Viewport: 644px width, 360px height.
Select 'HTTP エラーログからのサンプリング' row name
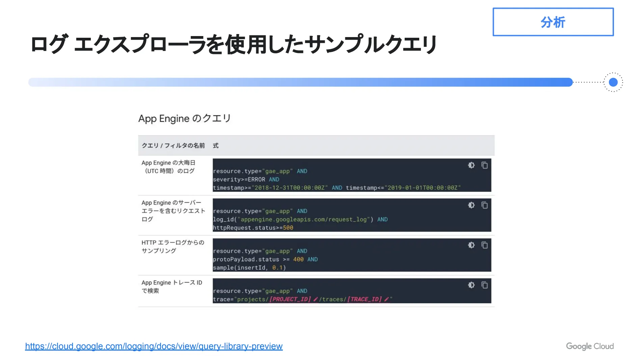coord(173,246)
